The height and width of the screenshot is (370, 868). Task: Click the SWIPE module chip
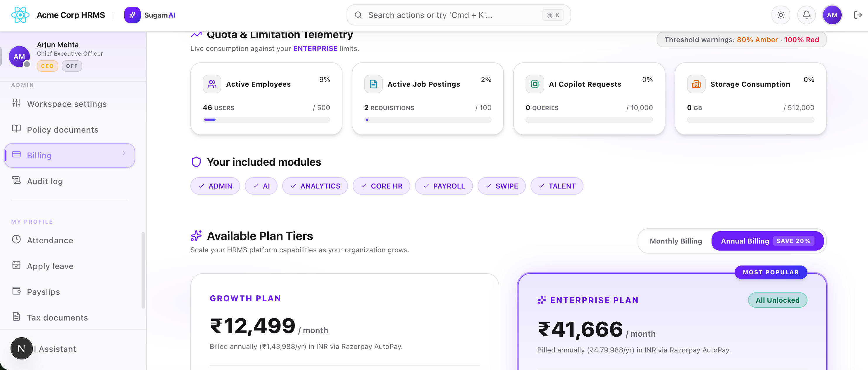pyautogui.click(x=501, y=186)
